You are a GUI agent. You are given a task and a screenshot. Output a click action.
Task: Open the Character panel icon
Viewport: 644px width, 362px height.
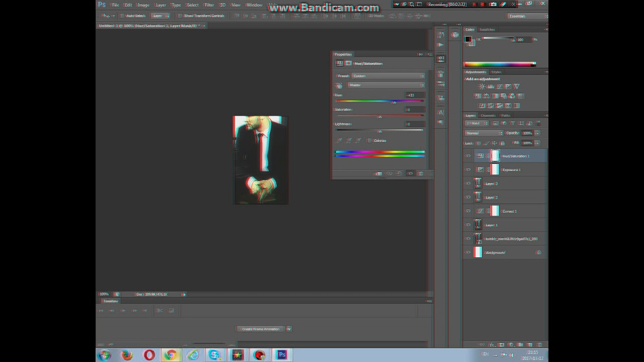point(441,112)
